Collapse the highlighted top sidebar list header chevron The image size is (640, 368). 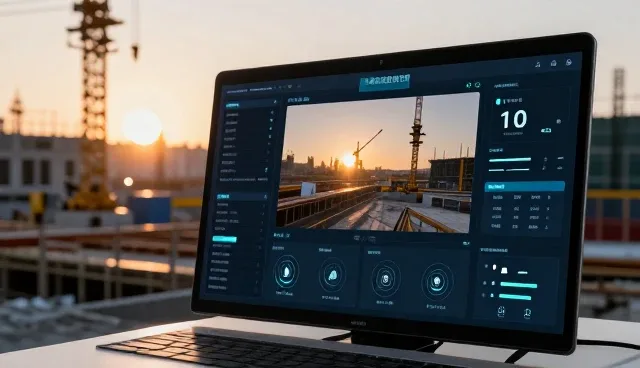[275, 102]
